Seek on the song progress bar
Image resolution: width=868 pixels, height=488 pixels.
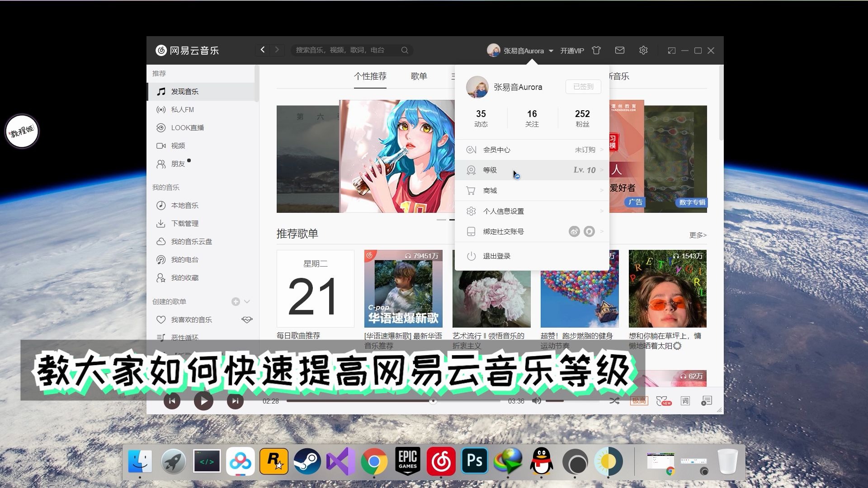393,401
